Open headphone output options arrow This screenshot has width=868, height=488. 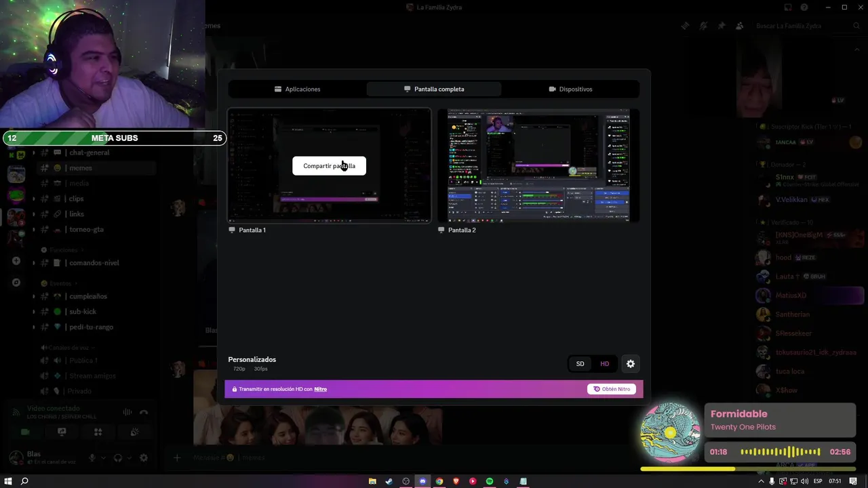coord(129,458)
